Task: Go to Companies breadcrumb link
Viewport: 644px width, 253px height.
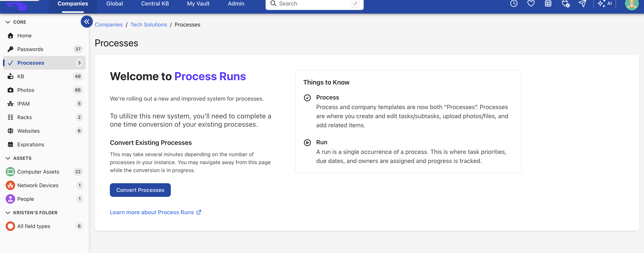Action: (109, 25)
